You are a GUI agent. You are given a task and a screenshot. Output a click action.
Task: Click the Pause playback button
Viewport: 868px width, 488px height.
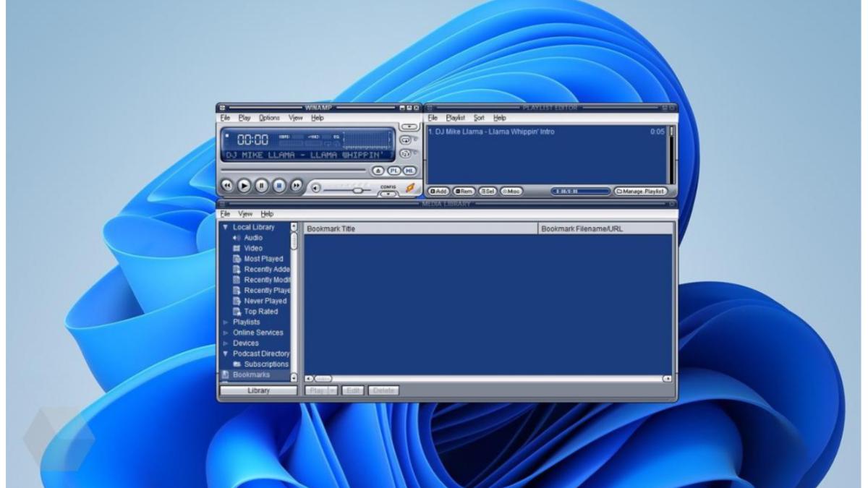click(262, 185)
